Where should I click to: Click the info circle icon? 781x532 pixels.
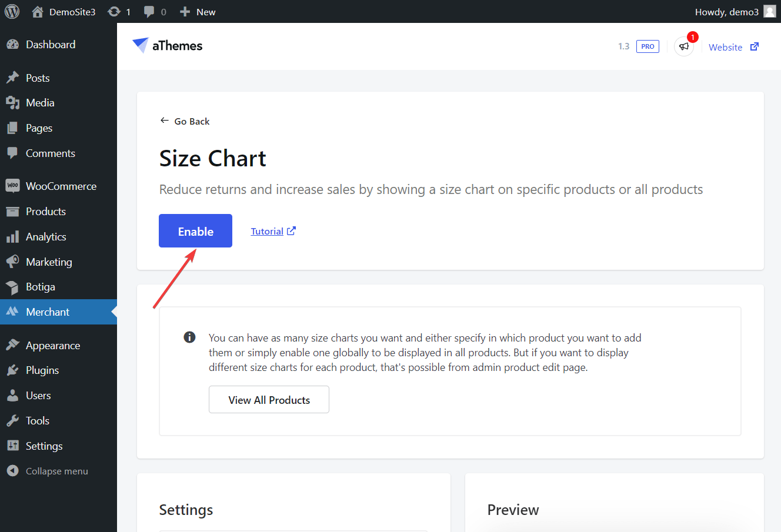(x=189, y=337)
